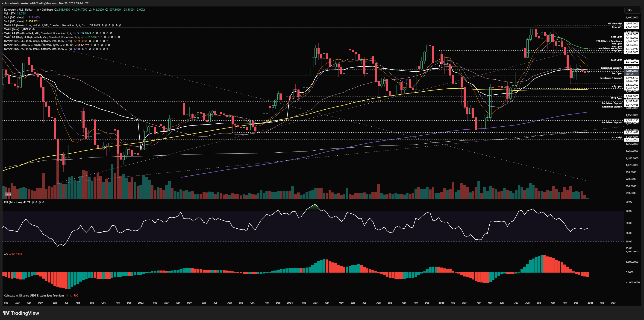Click the Coinbase vs Binance Spot Premium legend
The width and height of the screenshot is (644, 320).
tap(34, 296)
